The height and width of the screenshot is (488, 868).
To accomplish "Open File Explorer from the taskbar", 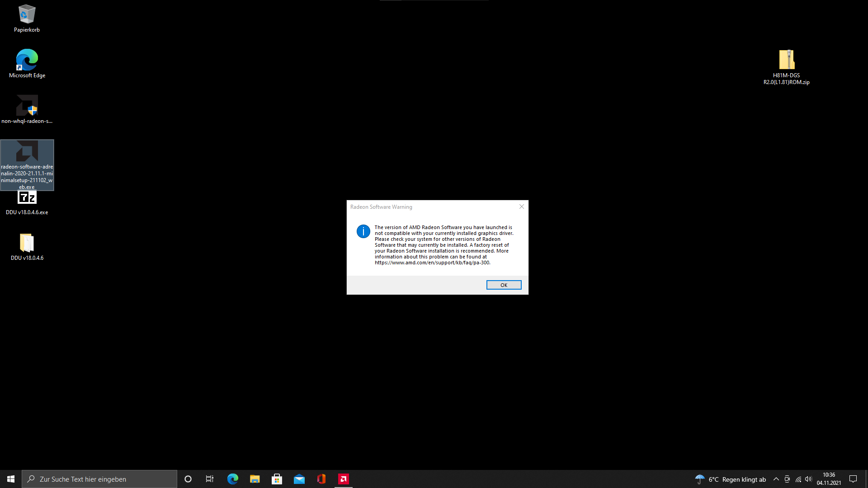I will click(x=255, y=479).
